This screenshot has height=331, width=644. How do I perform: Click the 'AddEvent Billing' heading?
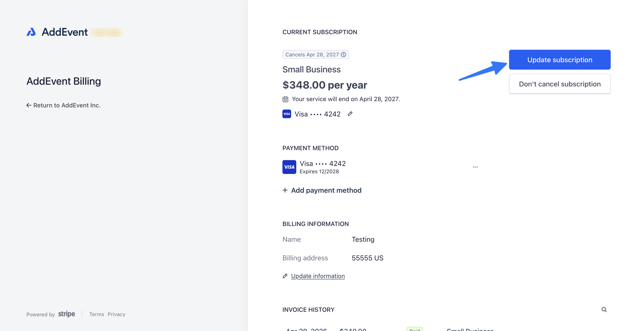[64, 81]
